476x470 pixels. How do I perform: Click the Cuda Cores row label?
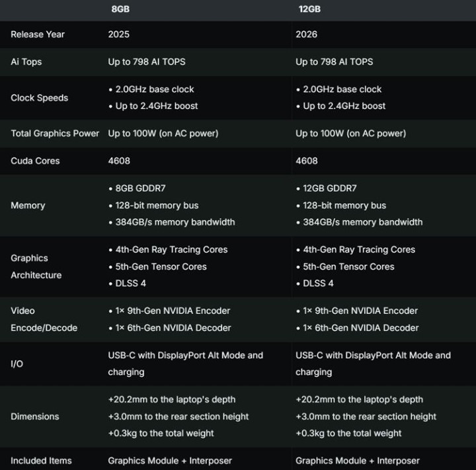click(35, 161)
